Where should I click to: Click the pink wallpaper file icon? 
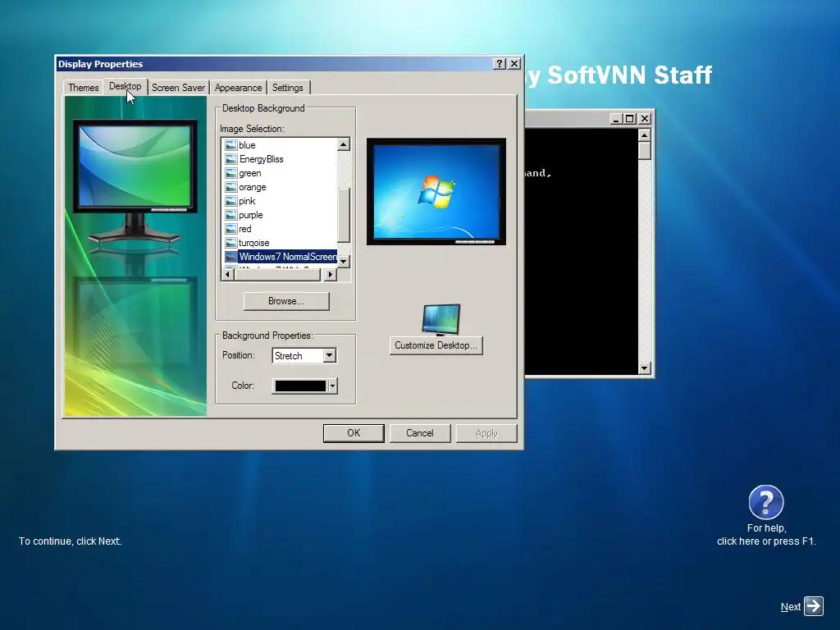[x=231, y=201]
